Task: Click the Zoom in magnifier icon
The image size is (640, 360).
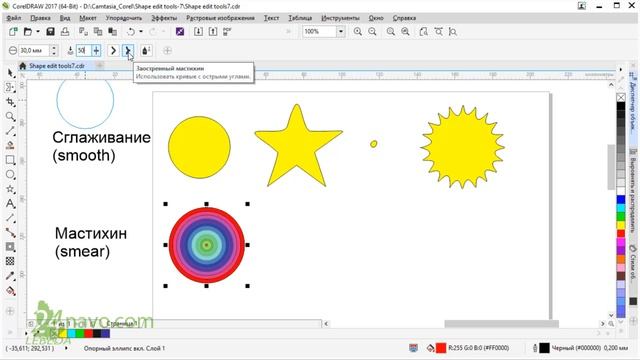Action: click(x=358, y=31)
